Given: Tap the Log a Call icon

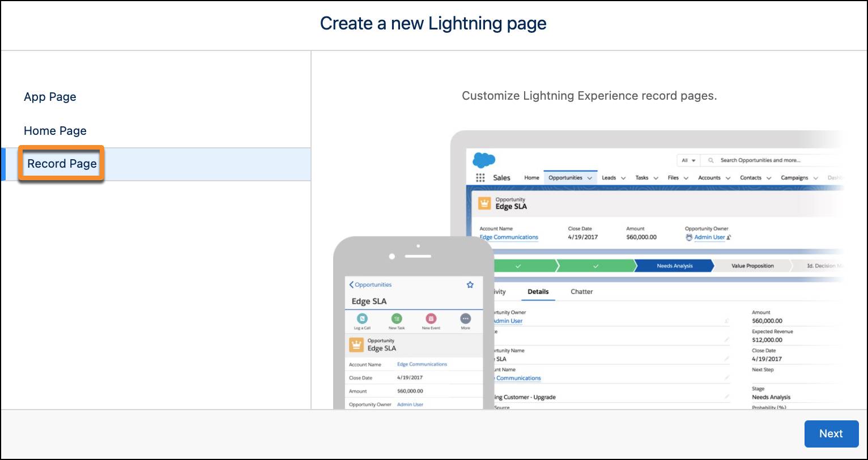Looking at the screenshot, I should (362, 320).
